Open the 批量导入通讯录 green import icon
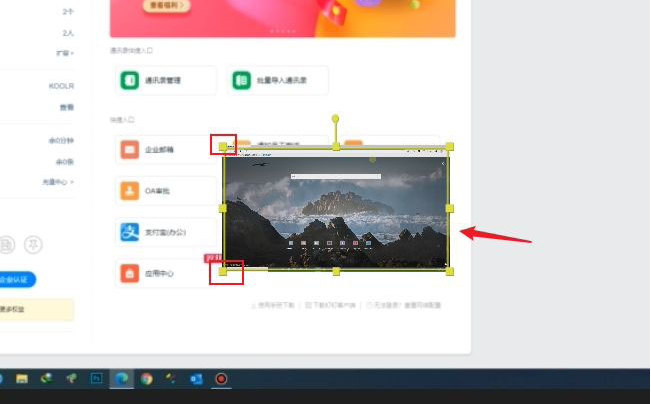Screen dimensions: 651x404 point(241,80)
